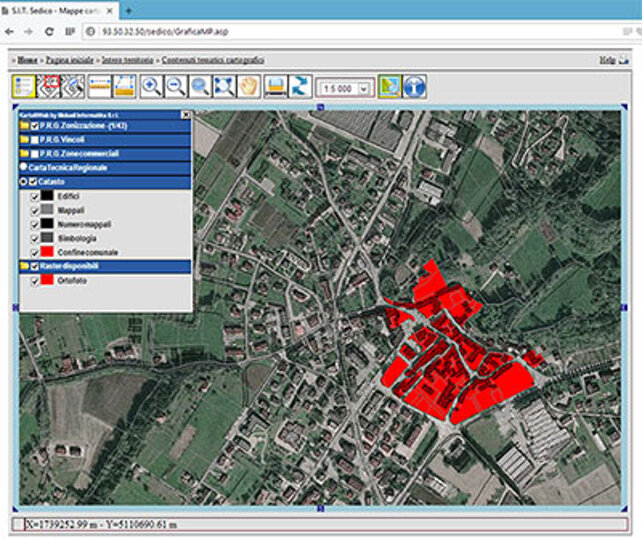Screen dimensions: 642x538
Task: Open a new browser tab
Action: [x=128, y=10]
